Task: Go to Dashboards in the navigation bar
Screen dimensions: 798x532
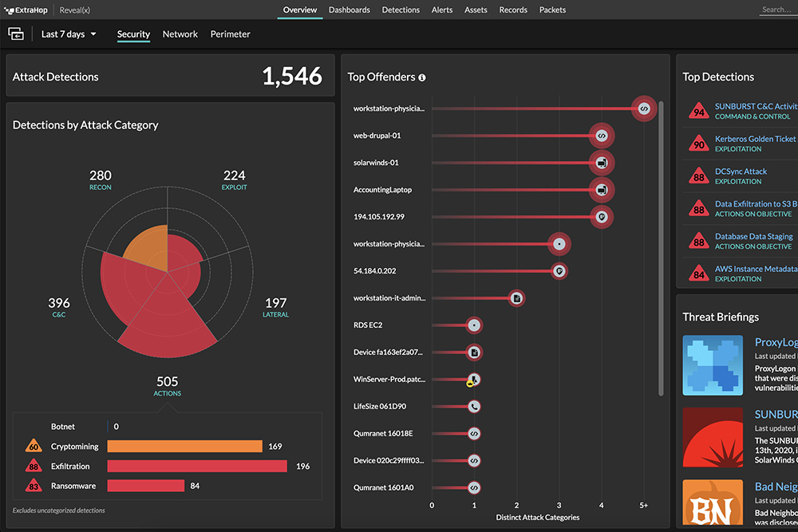Action: coord(349,10)
